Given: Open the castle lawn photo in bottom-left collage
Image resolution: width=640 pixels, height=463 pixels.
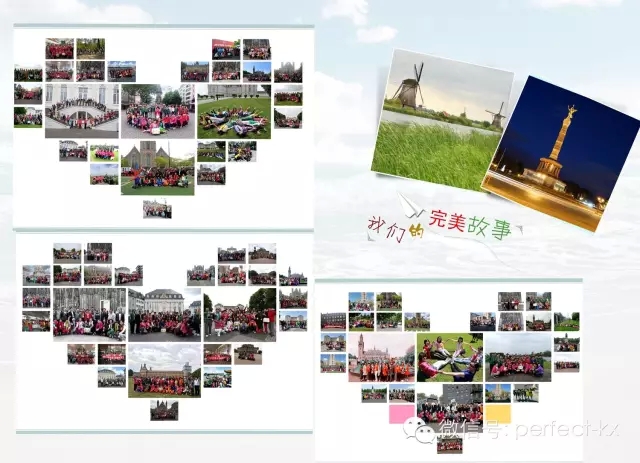Looking at the screenshot, I should [165, 371].
